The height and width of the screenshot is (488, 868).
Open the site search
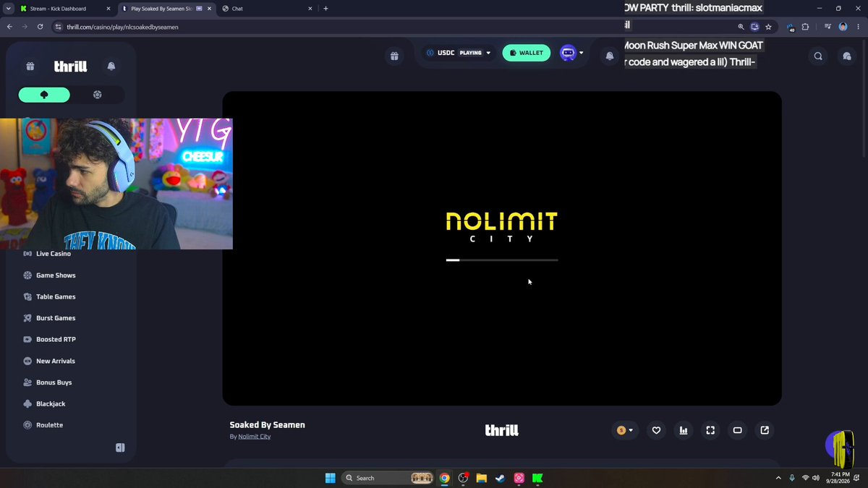pyautogui.click(x=818, y=56)
